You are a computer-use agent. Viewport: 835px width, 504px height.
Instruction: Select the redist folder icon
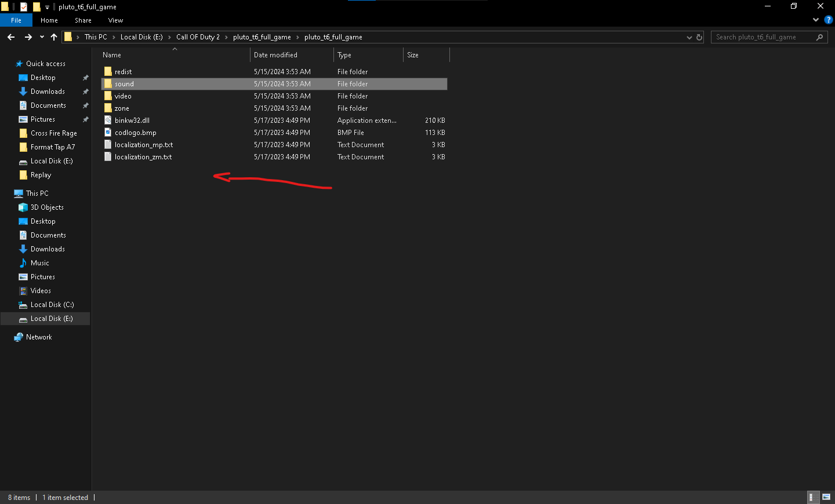tap(108, 72)
